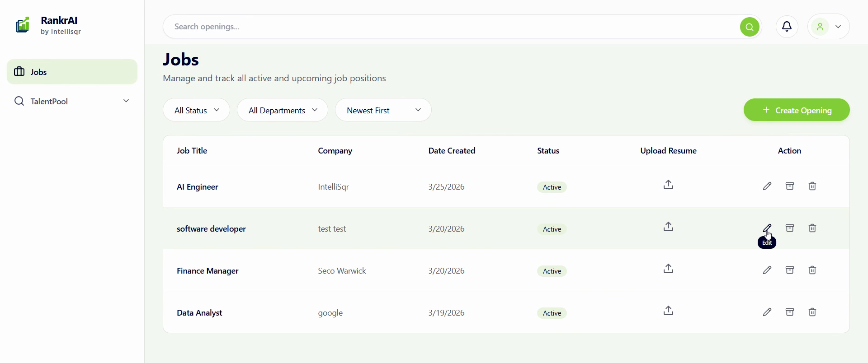Open the All Status filter dropdown

tap(196, 110)
